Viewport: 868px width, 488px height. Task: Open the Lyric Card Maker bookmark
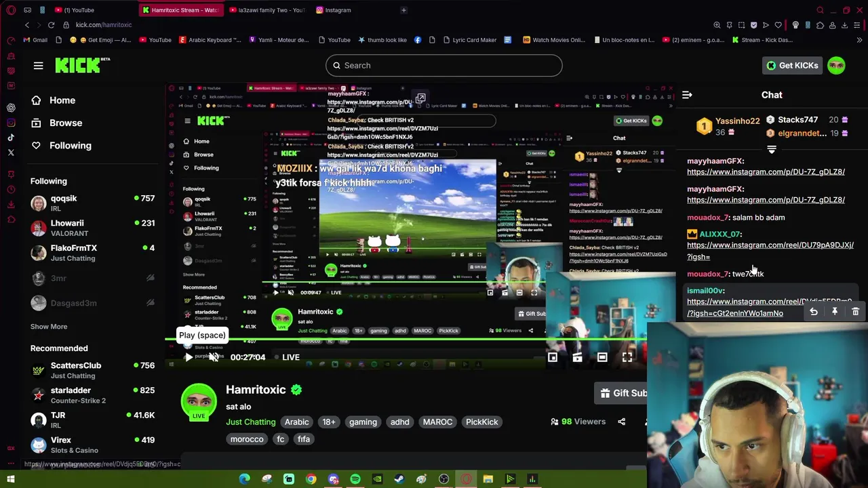coord(468,40)
